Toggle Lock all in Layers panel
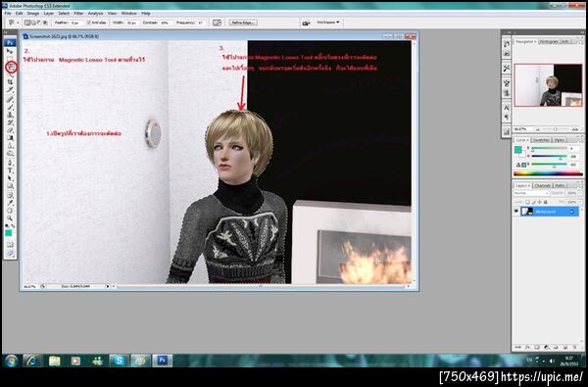 pos(545,202)
